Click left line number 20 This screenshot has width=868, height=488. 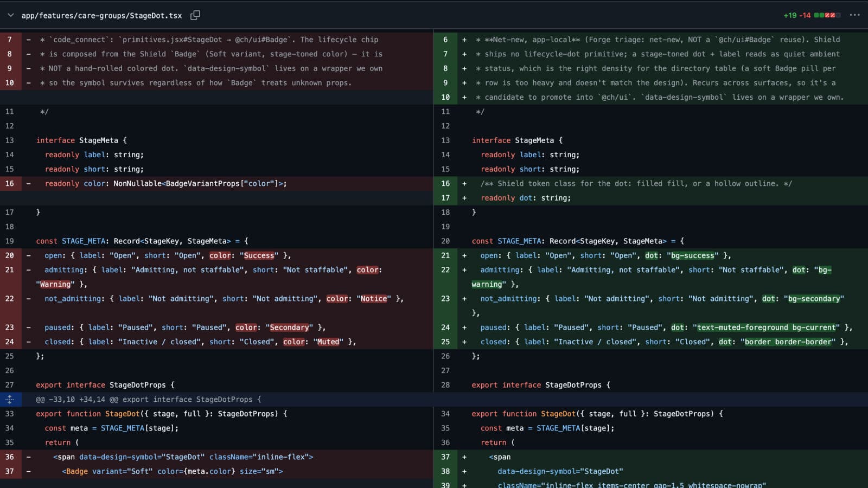(10, 255)
